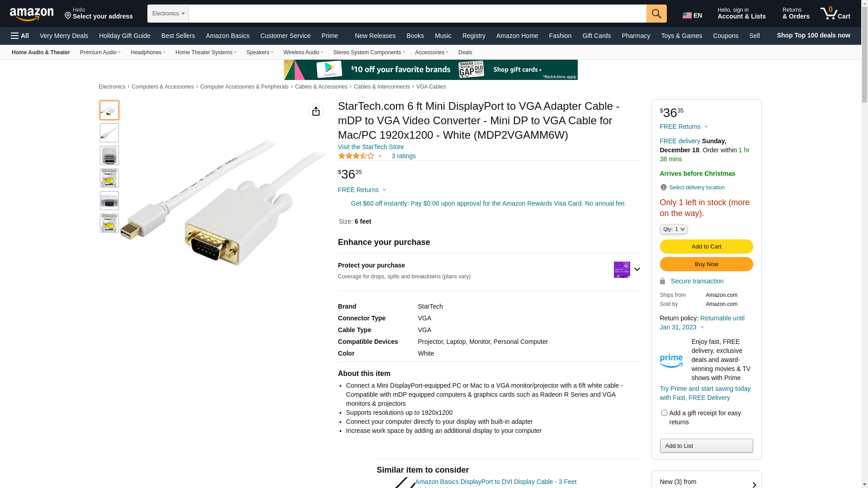Click the language flag EN selector
The image size is (868, 488).
coord(692,15)
